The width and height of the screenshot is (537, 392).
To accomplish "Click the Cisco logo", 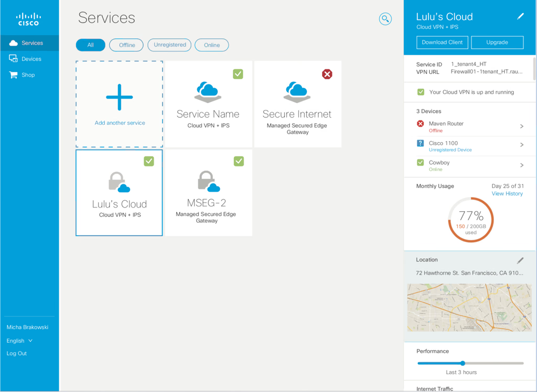I will [x=29, y=19].
